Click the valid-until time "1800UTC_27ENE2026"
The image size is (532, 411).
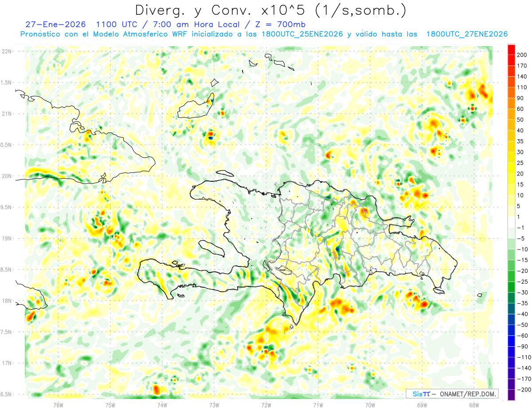pyautogui.click(x=467, y=34)
